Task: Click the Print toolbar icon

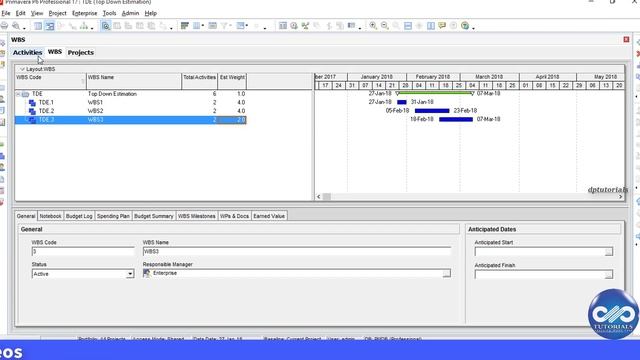Action: (x=4, y=26)
